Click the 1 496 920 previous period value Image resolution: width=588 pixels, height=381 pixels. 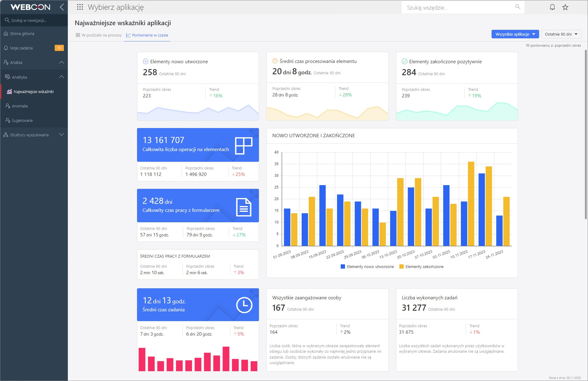pos(196,174)
